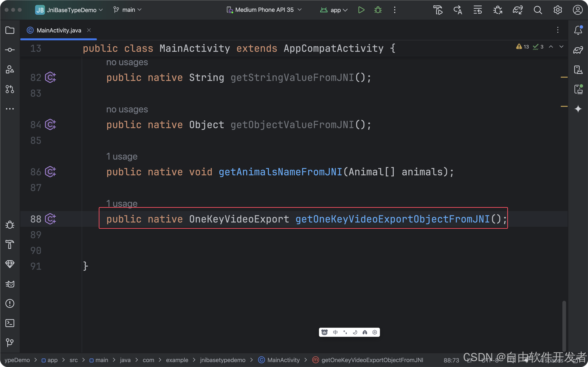
Task: Open the Problems tool window
Action: [x=10, y=303]
